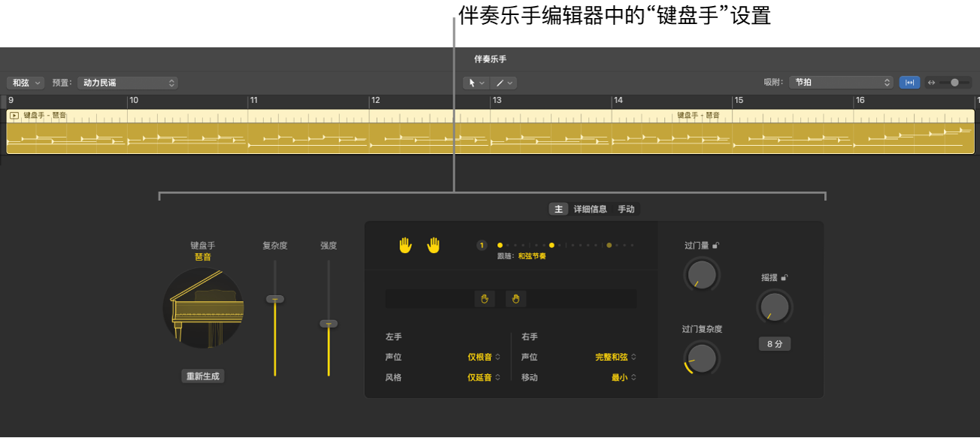Click the grand piano player thumbnail
The width and height of the screenshot is (980, 438).
202,308
